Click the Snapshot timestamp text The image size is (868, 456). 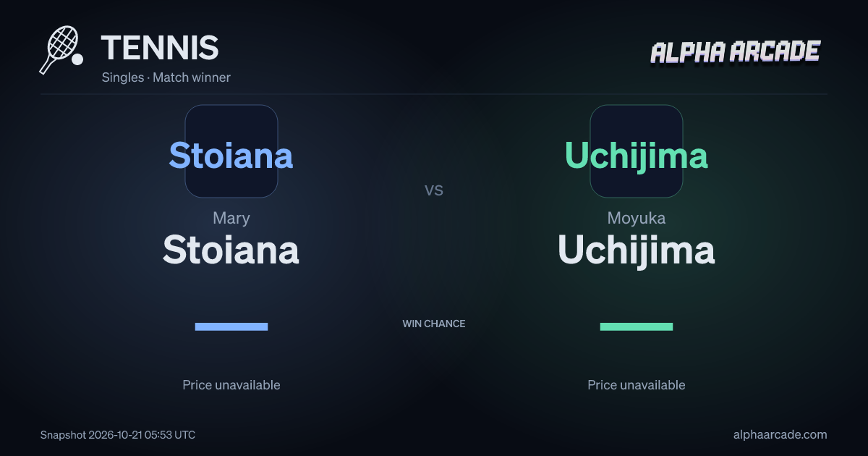[x=118, y=435]
